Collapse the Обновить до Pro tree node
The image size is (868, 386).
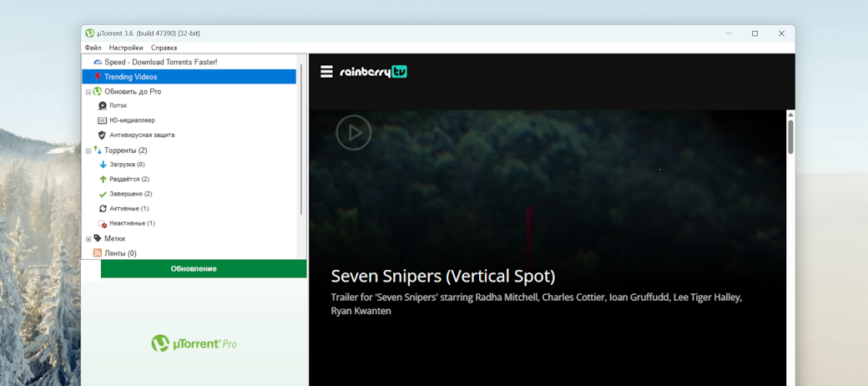(x=88, y=92)
